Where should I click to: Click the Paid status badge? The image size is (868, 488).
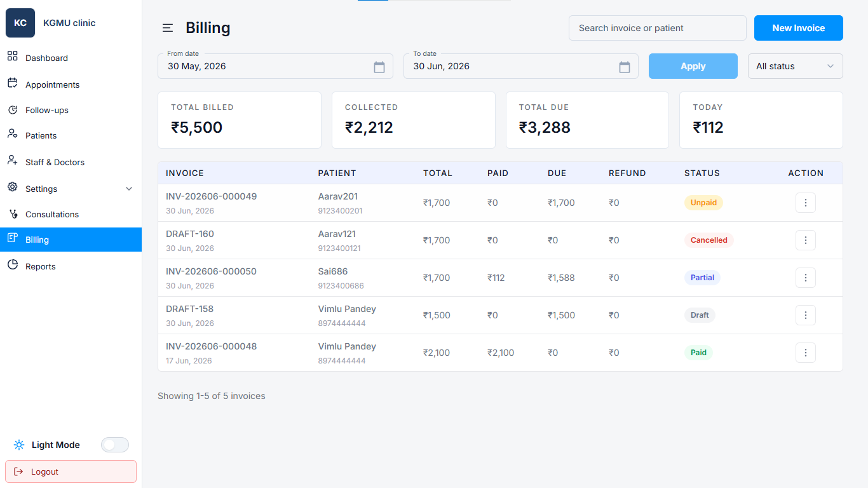(698, 353)
